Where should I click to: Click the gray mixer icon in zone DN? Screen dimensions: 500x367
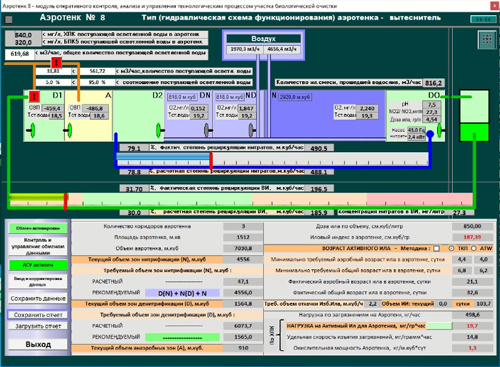pos(208,130)
